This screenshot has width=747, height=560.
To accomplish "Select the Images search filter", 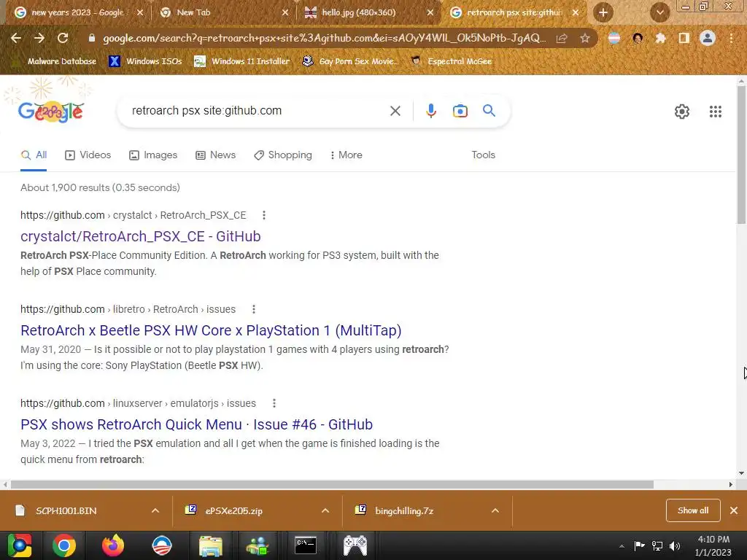I will pyautogui.click(x=153, y=155).
